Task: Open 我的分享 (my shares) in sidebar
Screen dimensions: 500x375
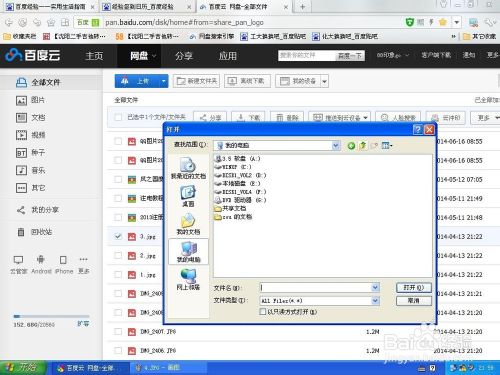Action: pyautogui.click(x=38, y=210)
